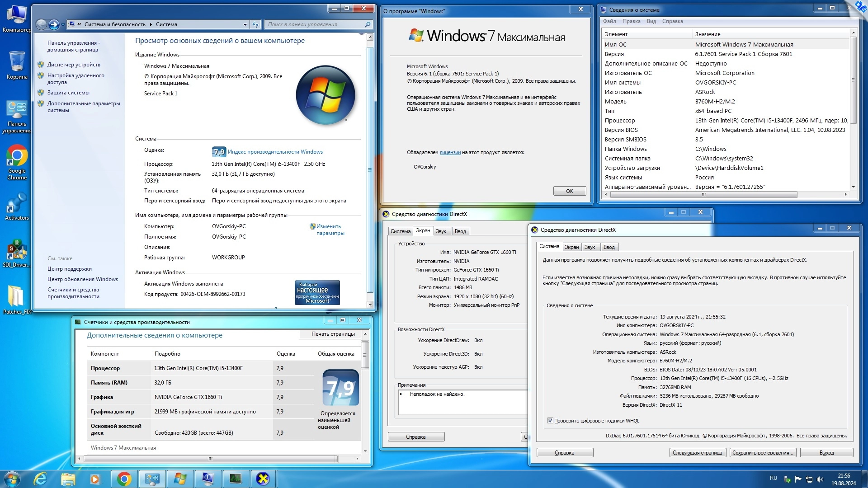868x488 pixels.
Task: Open the Справка menu in System Information
Action: (672, 21)
